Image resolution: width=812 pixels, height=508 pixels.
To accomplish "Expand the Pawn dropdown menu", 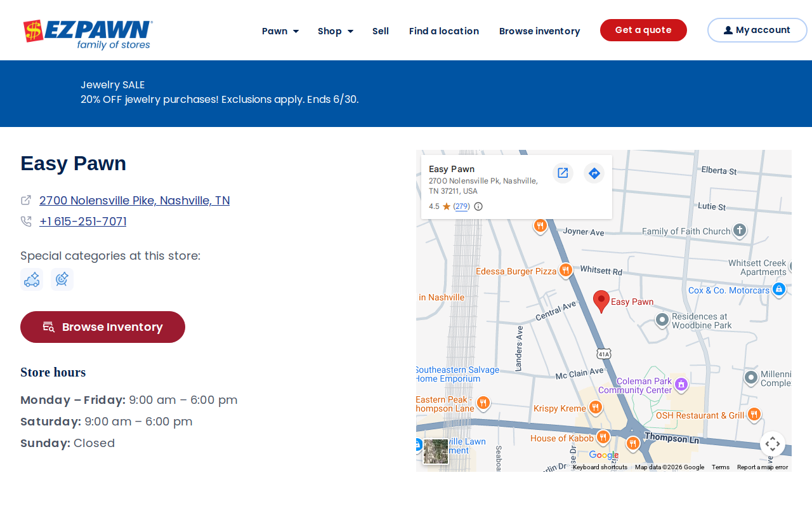I will coord(280,31).
